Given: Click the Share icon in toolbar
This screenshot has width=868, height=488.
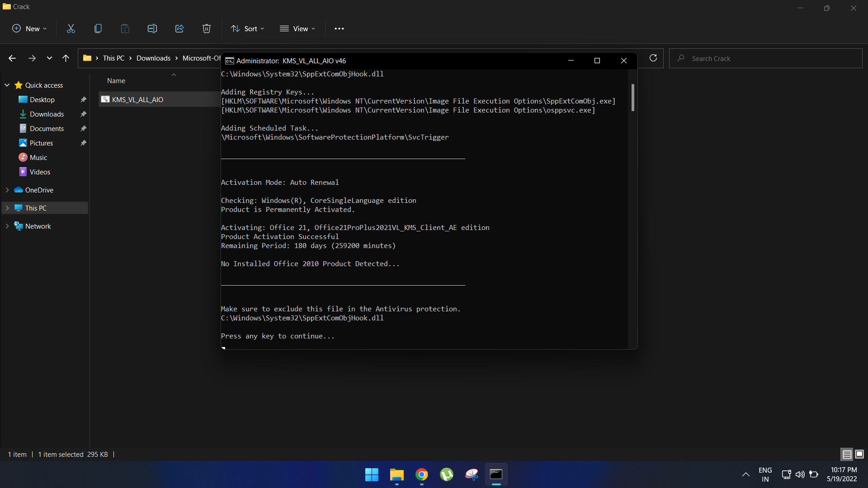Looking at the screenshot, I should pos(179,28).
